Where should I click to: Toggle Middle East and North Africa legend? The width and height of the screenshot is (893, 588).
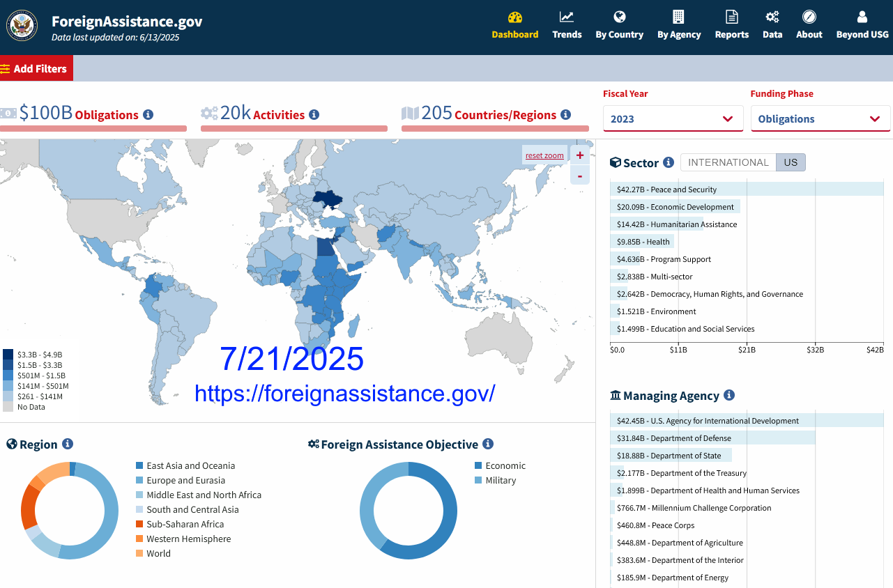click(x=199, y=495)
